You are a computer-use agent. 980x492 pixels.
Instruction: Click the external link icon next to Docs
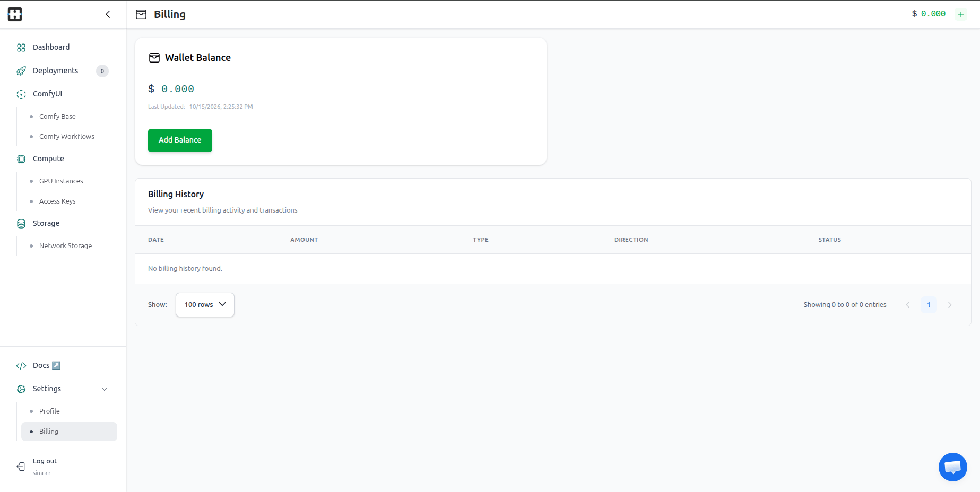point(56,365)
